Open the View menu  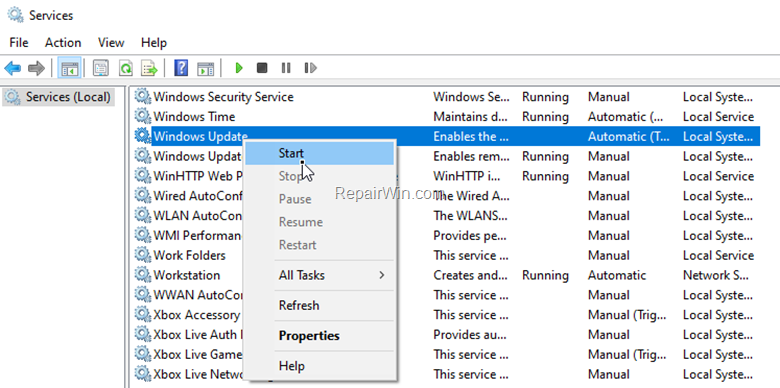pos(111,43)
